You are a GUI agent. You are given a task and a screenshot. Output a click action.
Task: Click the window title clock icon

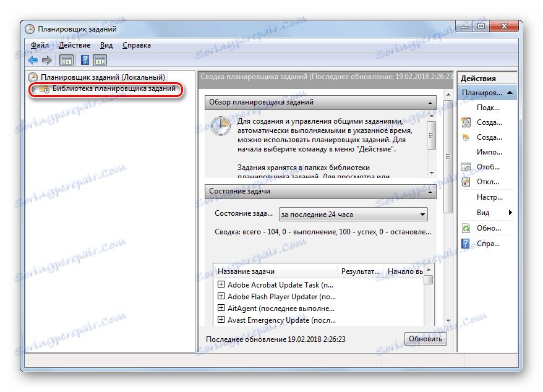30,29
